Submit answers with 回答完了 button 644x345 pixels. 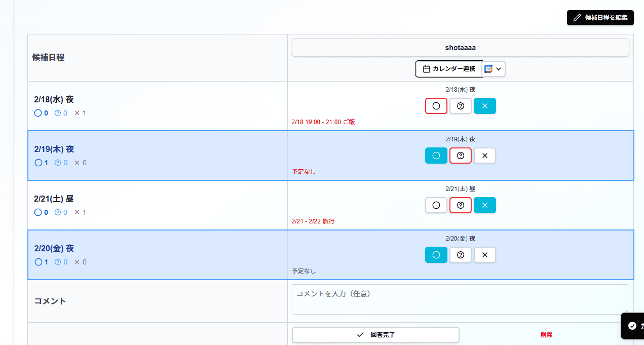375,335
